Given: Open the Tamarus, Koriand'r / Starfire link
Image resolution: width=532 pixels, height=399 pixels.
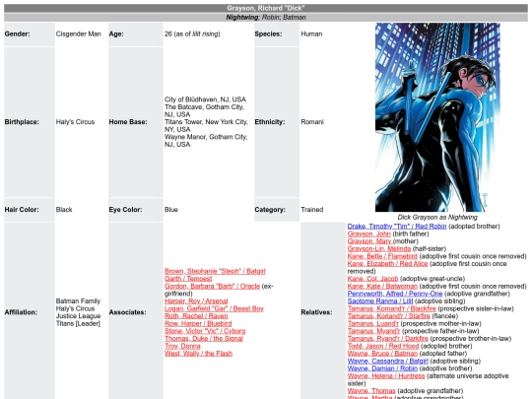Looking at the screenshot, I should [388, 316].
